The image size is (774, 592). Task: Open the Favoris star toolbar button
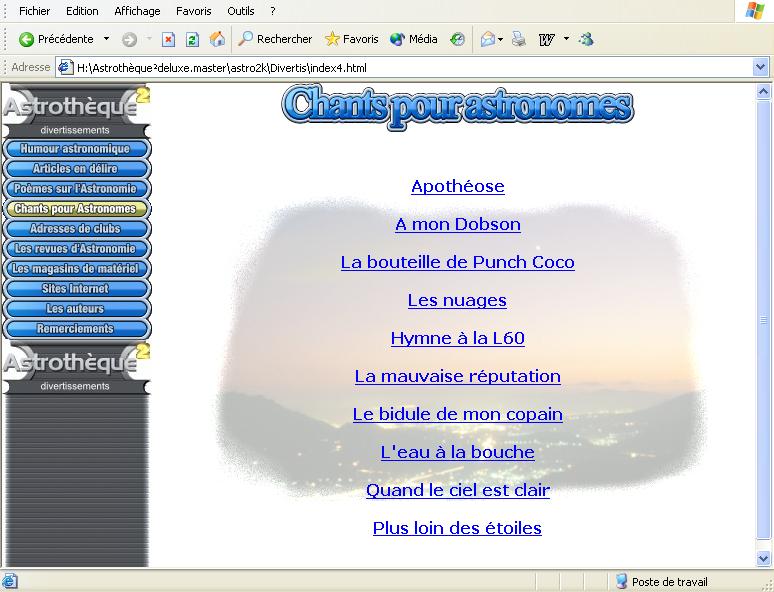351,39
